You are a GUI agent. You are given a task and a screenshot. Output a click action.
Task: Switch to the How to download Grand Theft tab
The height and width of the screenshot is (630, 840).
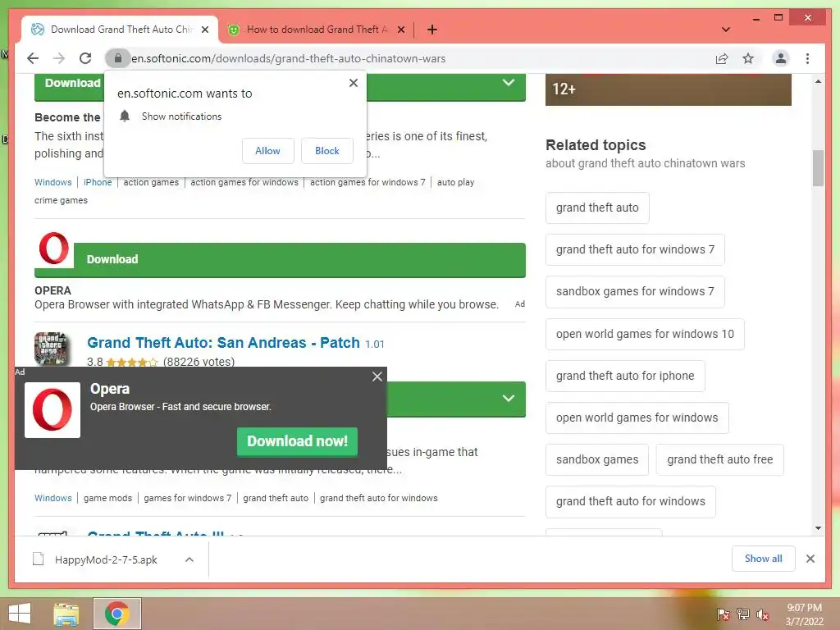pos(316,30)
